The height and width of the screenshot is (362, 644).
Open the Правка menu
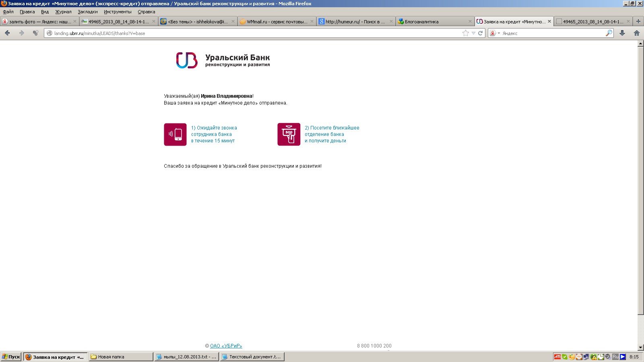coord(27,12)
